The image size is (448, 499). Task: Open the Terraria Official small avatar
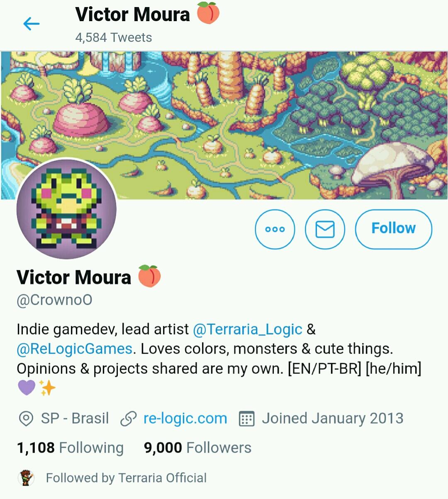point(26,478)
